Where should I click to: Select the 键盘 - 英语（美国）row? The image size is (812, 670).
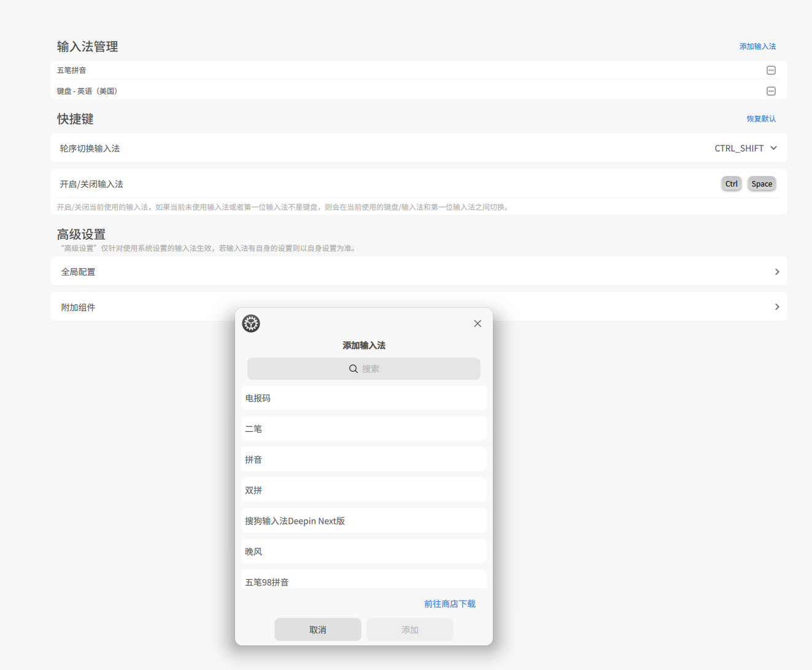[419, 91]
